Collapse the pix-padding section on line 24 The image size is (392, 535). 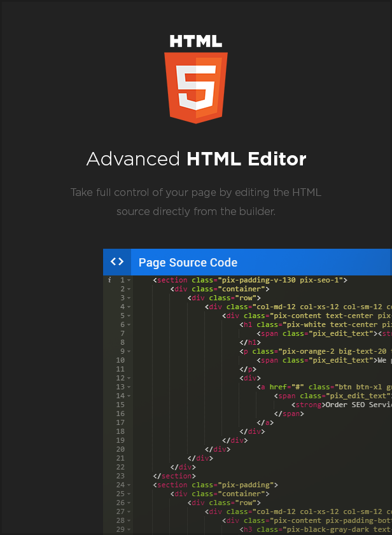tap(130, 484)
